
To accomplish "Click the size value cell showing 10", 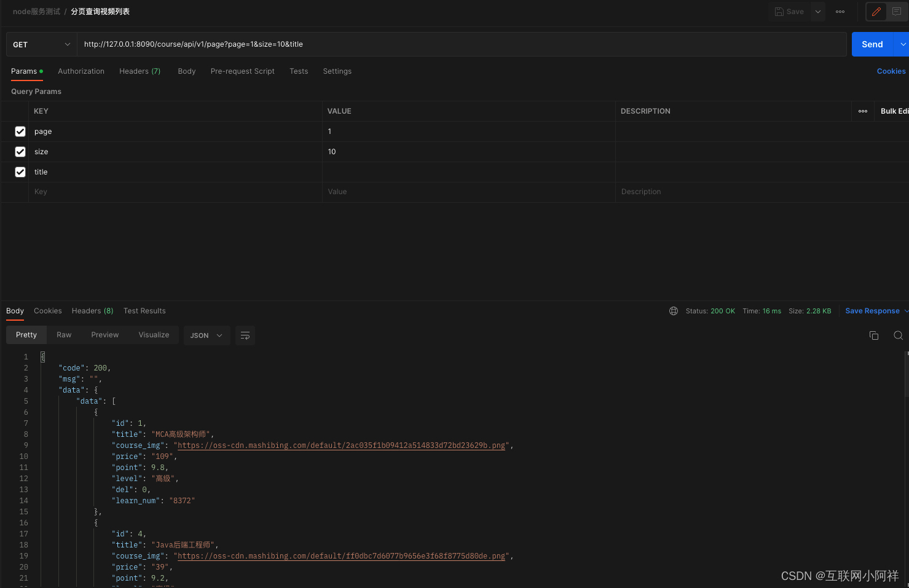I will point(469,152).
